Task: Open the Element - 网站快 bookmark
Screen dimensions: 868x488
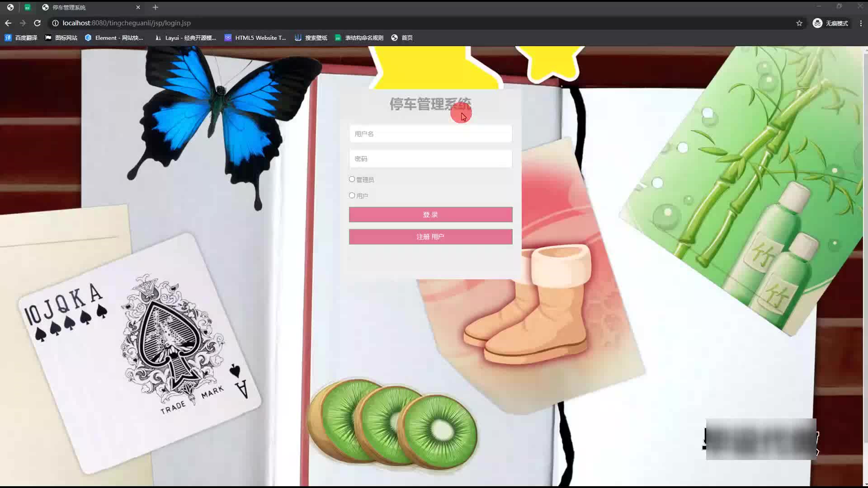Action: [114, 38]
